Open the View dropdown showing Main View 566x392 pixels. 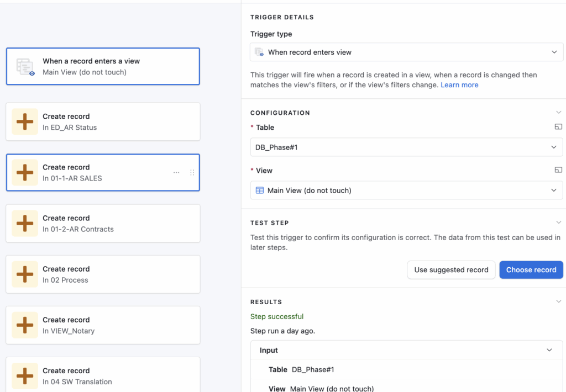click(406, 190)
